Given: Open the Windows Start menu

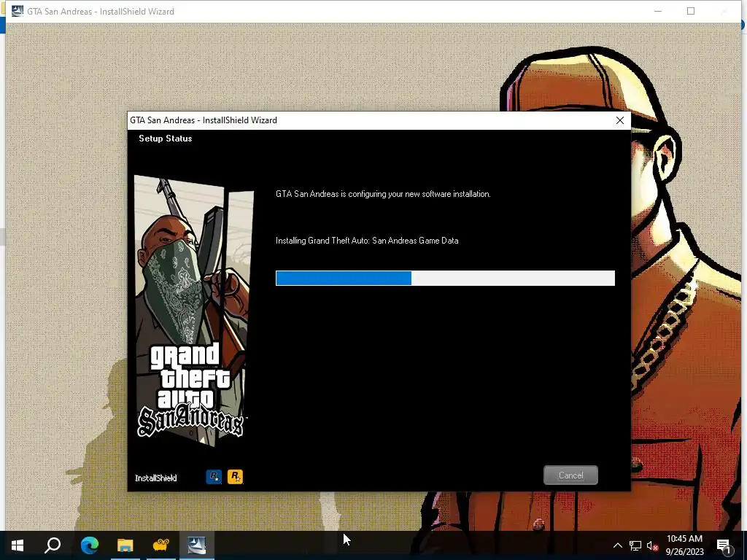Looking at the screenshot, I should click(18, 545).
